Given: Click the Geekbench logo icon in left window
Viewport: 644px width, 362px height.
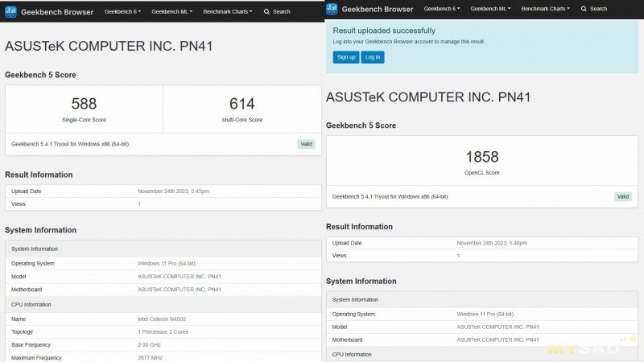Looking at the screenshot, I should point(10,12).
